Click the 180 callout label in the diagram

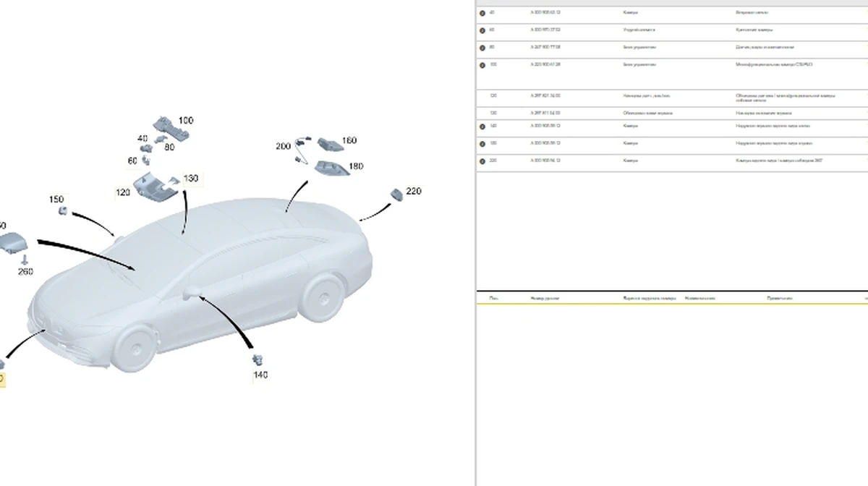[x=356, y=166]
